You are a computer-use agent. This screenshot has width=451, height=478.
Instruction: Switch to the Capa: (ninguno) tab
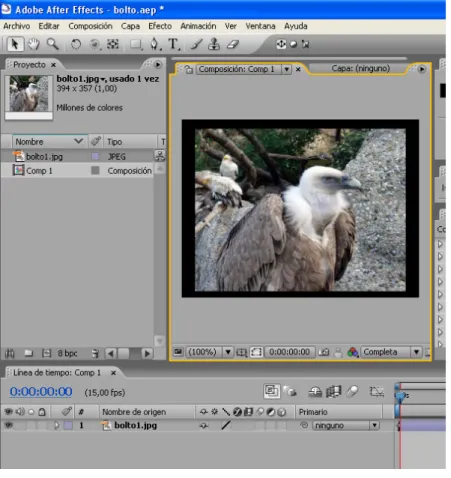tap(360, 68)
